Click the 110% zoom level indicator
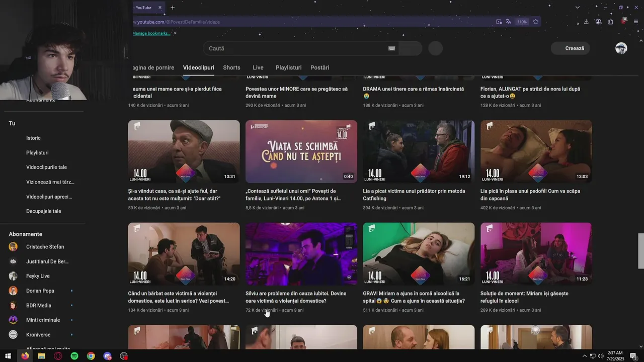This screenshot has height=362, width=644. (x=522, y=22)
